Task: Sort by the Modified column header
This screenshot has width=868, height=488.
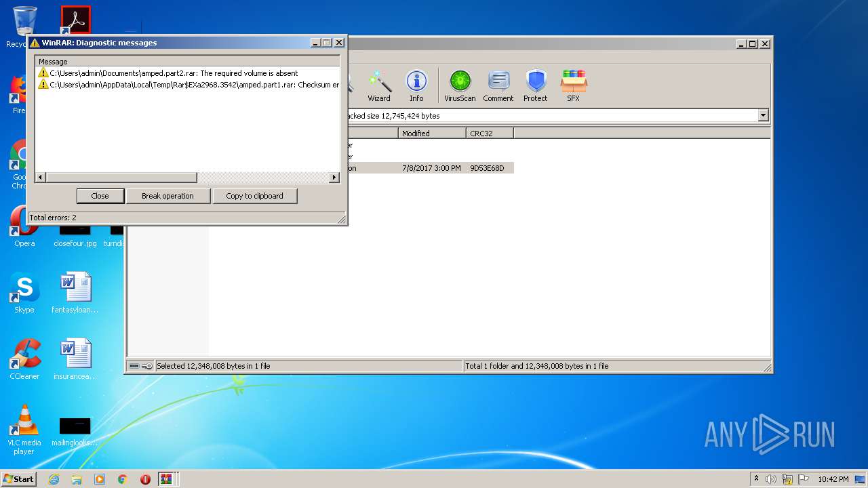Action: (x=432, y=134)
